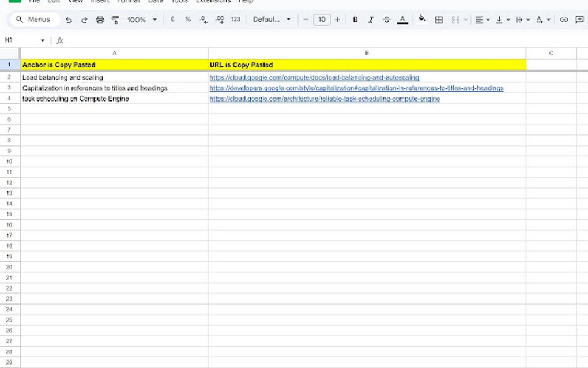Toggle italic formatting
The image size is (588, 368).
(371, 19)
